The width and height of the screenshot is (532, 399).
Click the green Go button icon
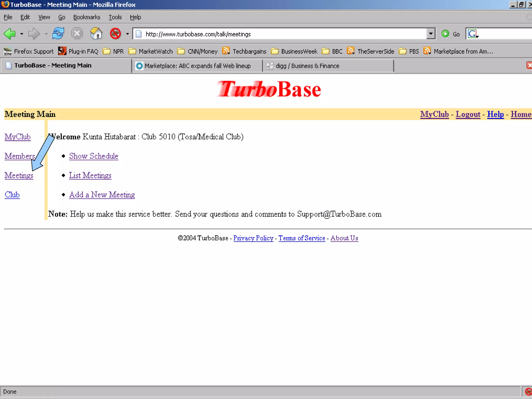point(445,34)
